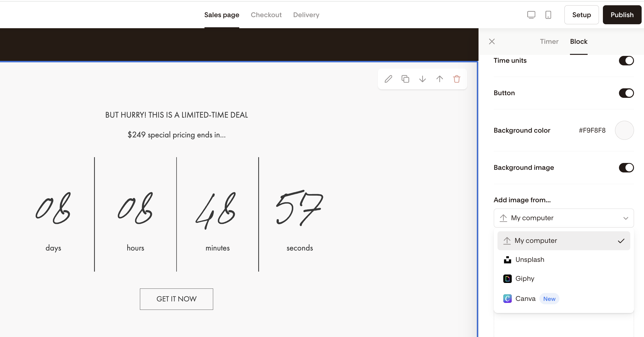Screen dimensions: 644x337
Task: Switch to mobile preview icon
Action: [x=548, y=15]
